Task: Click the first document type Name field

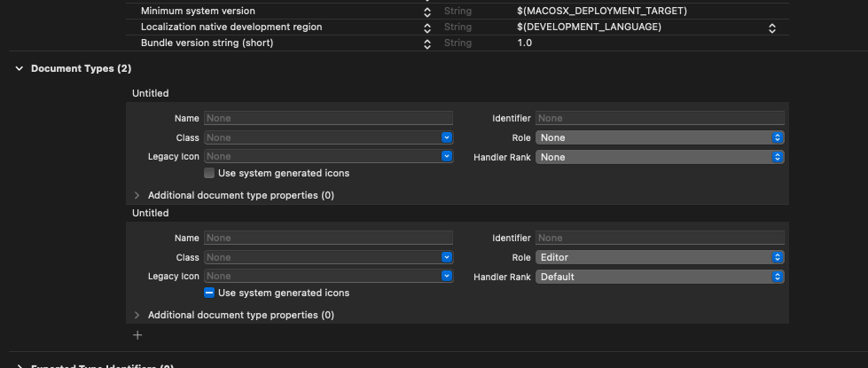Action: coord(328,118)
